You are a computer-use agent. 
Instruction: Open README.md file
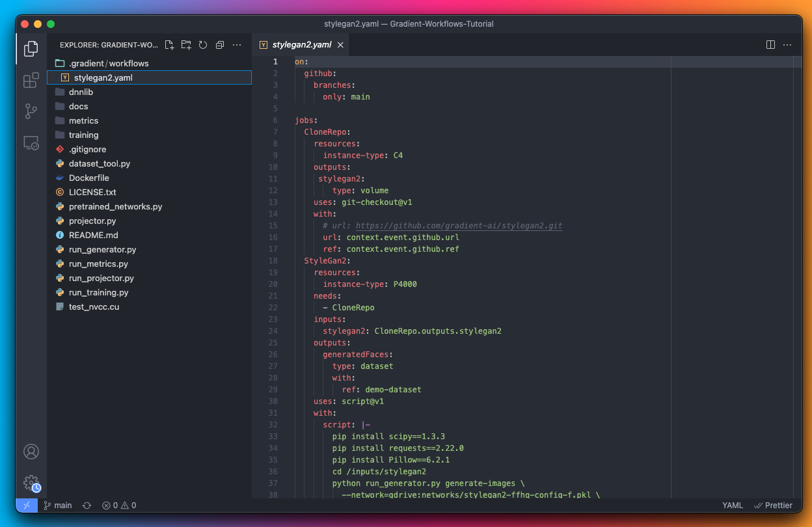150,235
